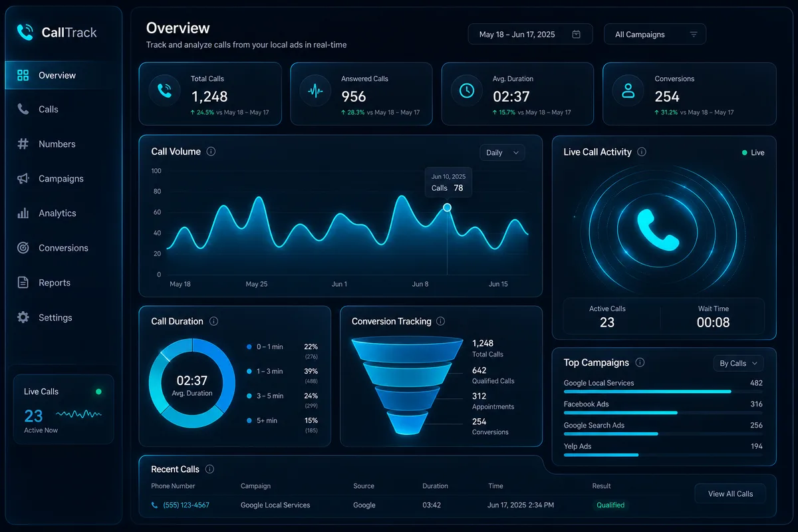Screen dimensions: 798x532
Task: Click the Answered Calls waveform icon
Action: 315,91
